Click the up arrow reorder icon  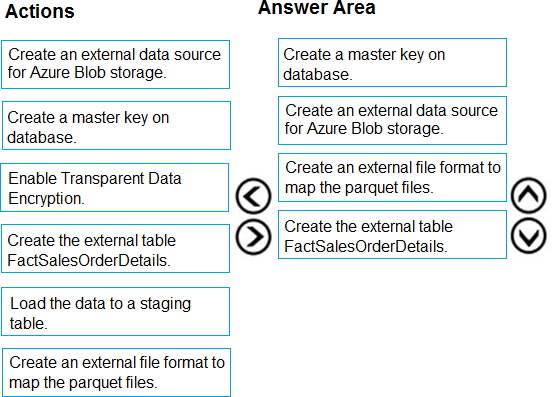pyautogui.click(x=529, y=196)
